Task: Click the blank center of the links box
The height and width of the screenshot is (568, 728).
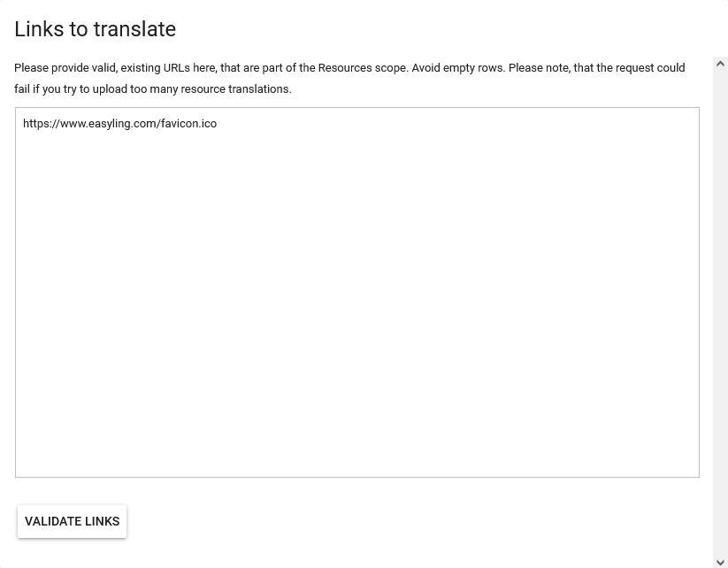Action: (x=356, y=292)
